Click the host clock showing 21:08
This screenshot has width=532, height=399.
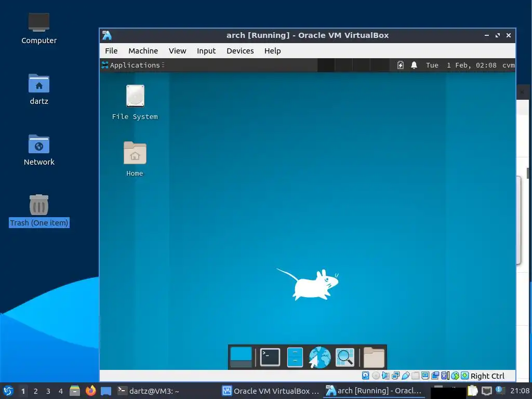click(520, 391)
